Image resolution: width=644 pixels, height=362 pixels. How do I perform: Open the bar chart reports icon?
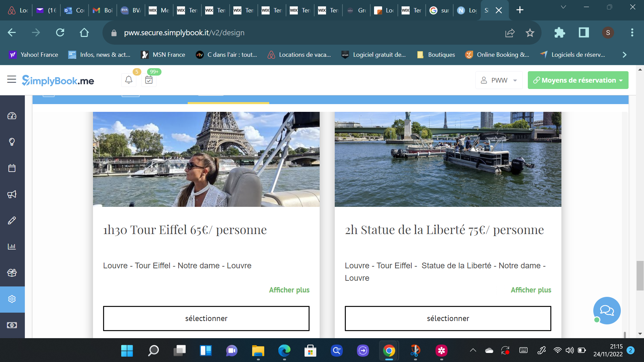(12, 246)
